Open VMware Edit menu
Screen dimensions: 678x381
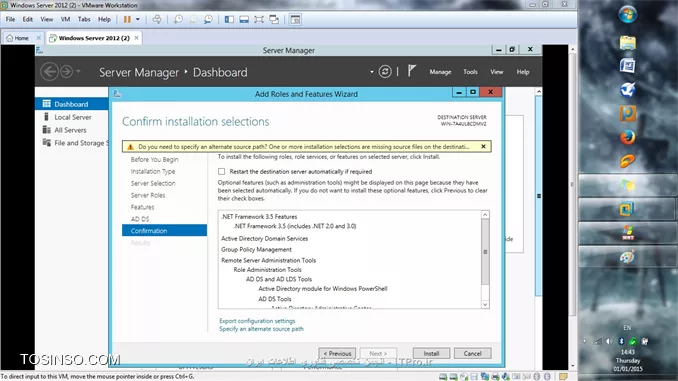coord(28,19)
